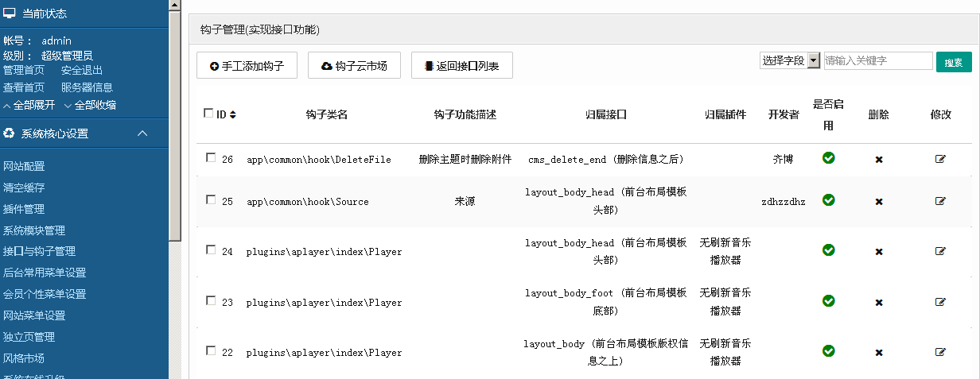Click the recycle icon beside 系统核心设置
Image resolution: width=980 pixels, height=379 pixels.
(x=10, y=133)
